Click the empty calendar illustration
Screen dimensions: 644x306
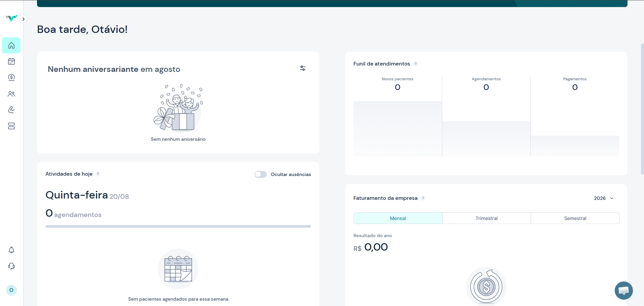(x=178, y=269)
